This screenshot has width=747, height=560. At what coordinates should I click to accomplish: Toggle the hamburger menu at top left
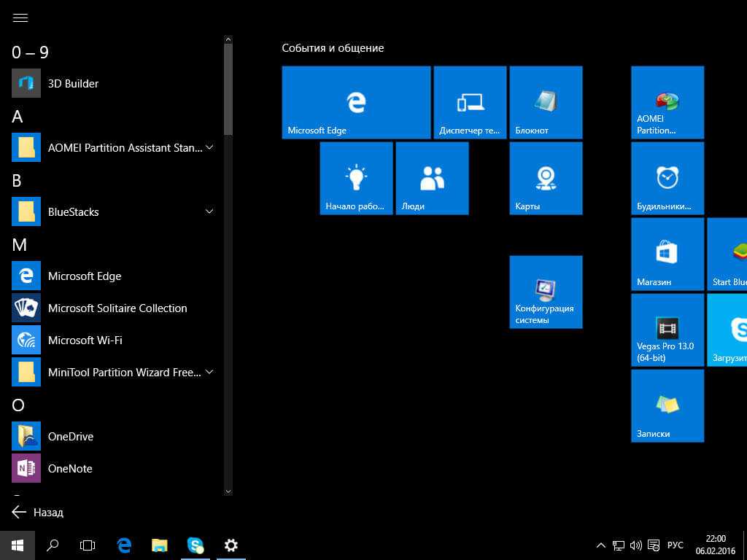pos(20,18)
